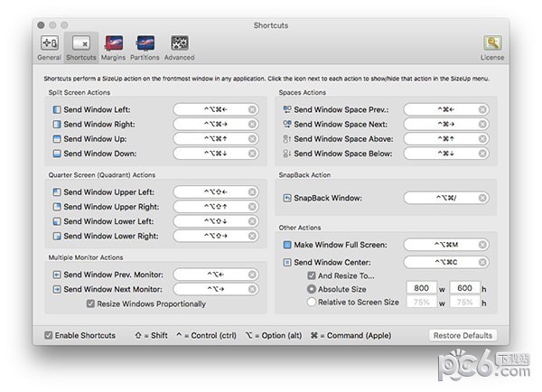The width and height of the screenshot is (542, 392).
Task: Uncheck the And Resize To... option
Action: [x=312, y=275]
